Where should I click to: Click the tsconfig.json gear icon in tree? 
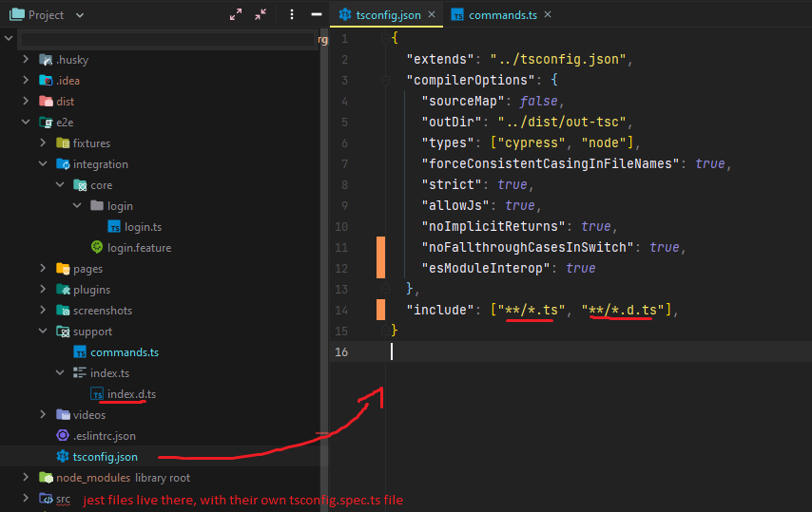coord(63,456)
